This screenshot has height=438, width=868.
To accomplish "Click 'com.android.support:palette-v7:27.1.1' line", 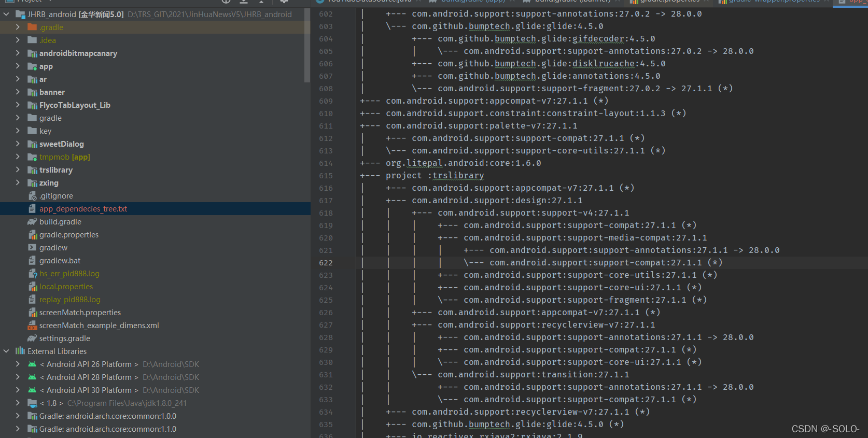I will tap(481, 126).
